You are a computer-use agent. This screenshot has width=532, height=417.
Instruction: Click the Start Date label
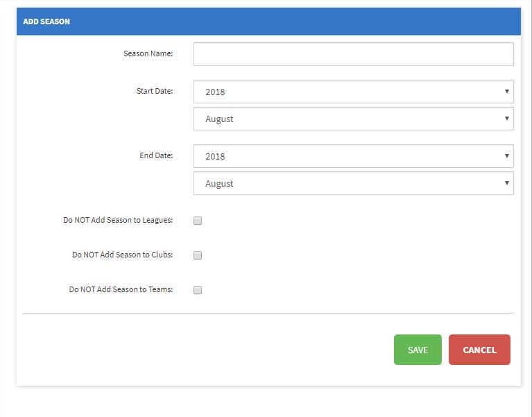(155, 91)
